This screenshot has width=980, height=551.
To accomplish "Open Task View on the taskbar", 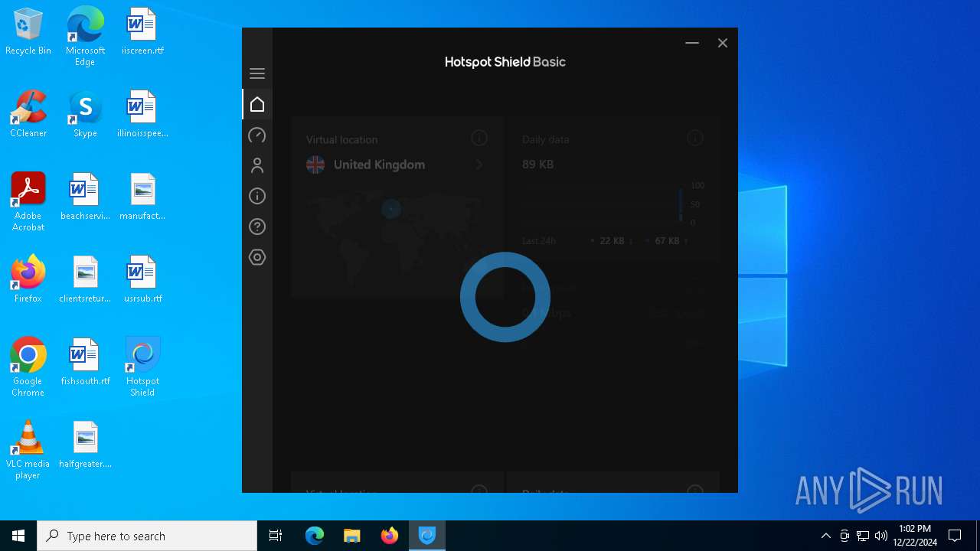I will point(276,536).
